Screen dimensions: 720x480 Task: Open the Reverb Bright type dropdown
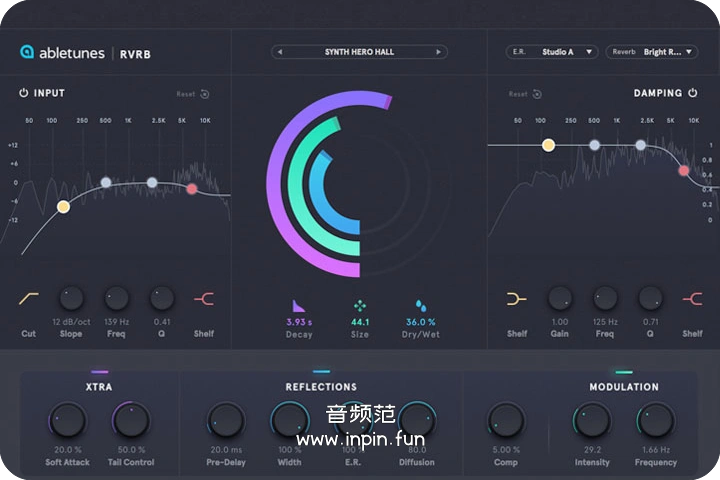(x=650, y=52)
